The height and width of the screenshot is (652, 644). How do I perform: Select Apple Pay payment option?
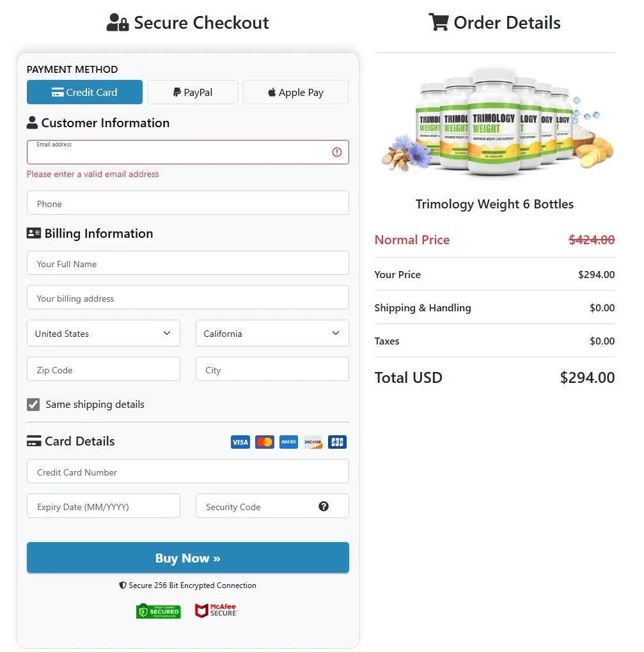(295, 91)
